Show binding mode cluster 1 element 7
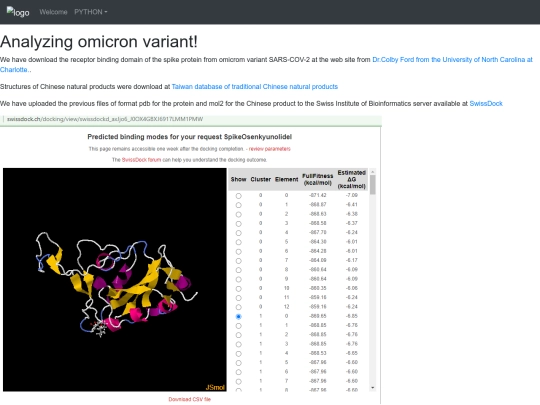Image resolution: width=540 pixels, height=405 pixels. [238, 382]
